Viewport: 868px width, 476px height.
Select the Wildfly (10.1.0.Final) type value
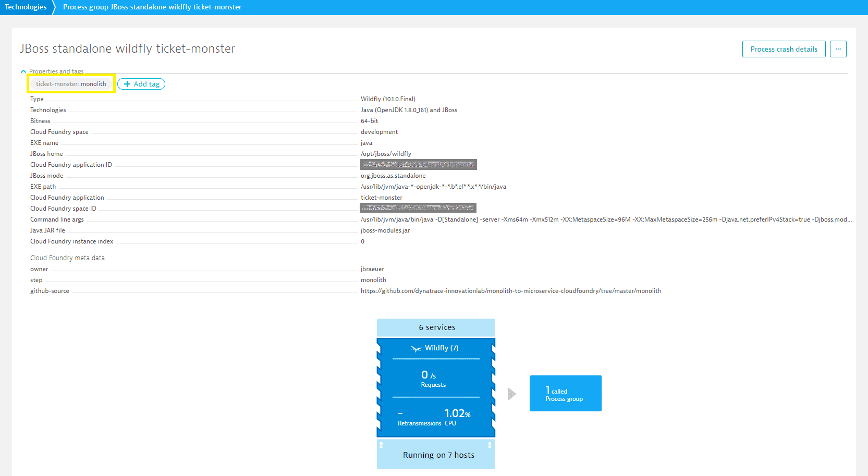(388, 99)
